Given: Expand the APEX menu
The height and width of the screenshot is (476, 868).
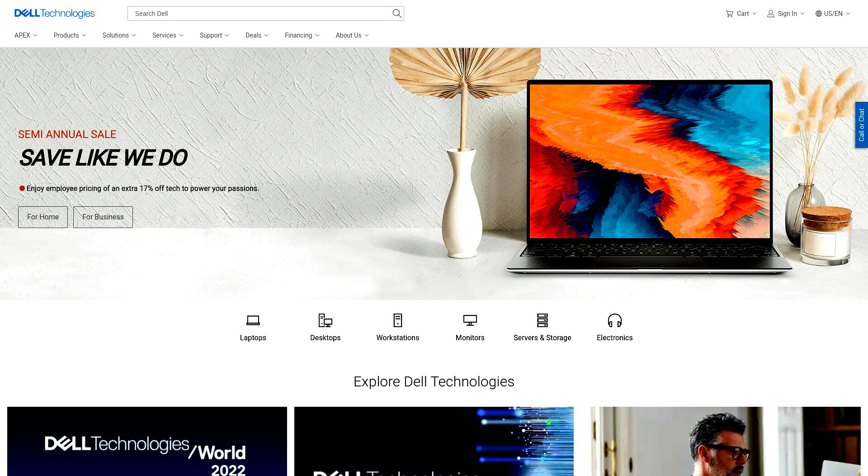Looking at the screenshot, I should point(26,35).
